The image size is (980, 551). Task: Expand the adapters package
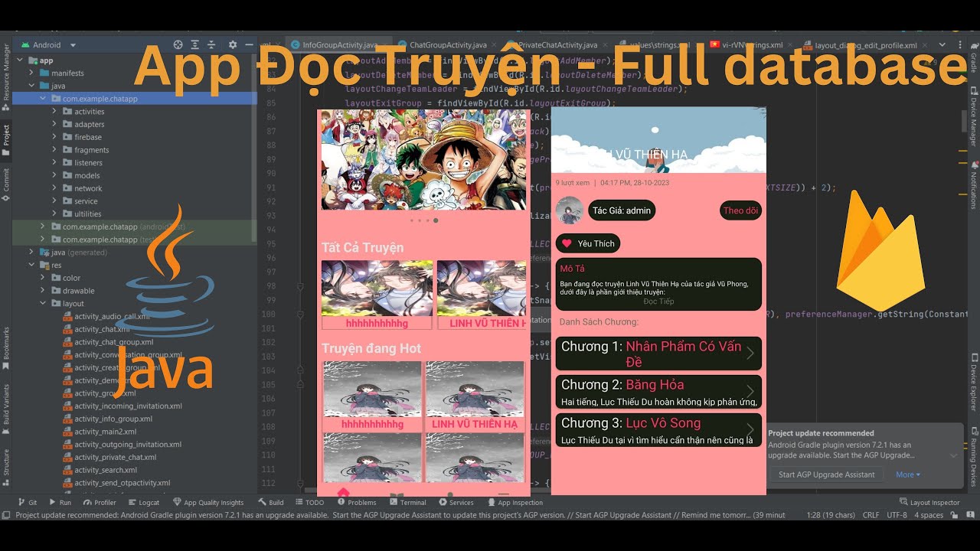[x=54, y=125]
